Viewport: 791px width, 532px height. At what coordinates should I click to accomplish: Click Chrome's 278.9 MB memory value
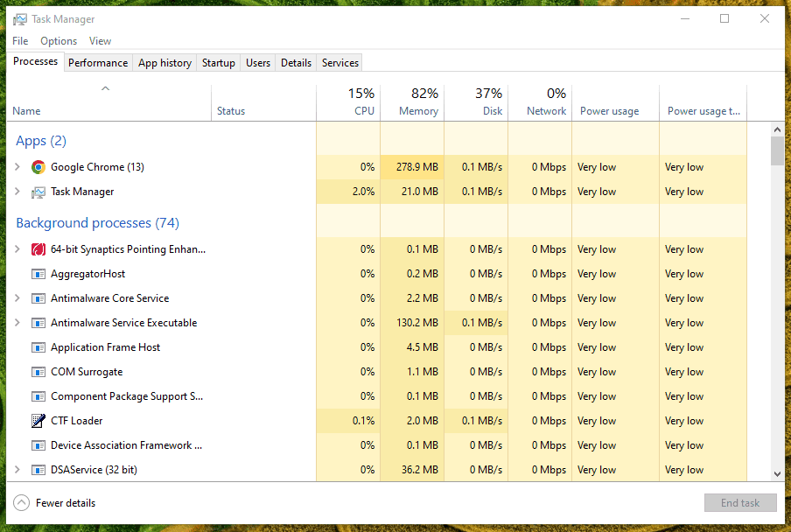click(x=412, y=167)
